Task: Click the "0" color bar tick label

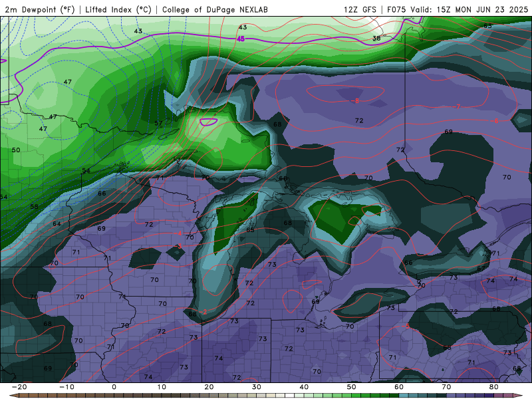Action: (114, 387)
